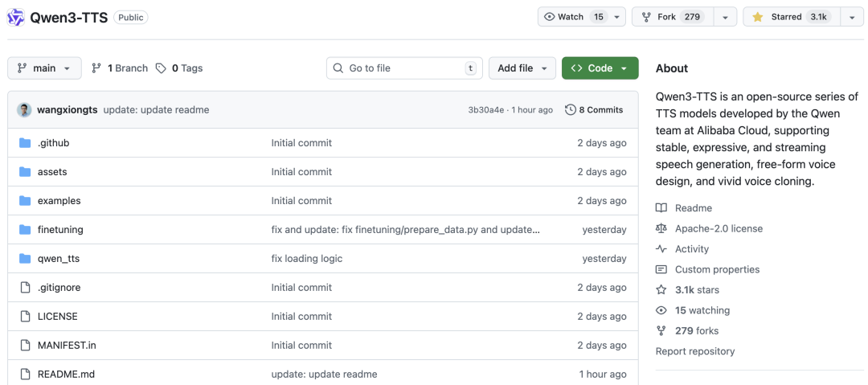Open the Report repository link
868x385 pixels.
tap(695, 351)
